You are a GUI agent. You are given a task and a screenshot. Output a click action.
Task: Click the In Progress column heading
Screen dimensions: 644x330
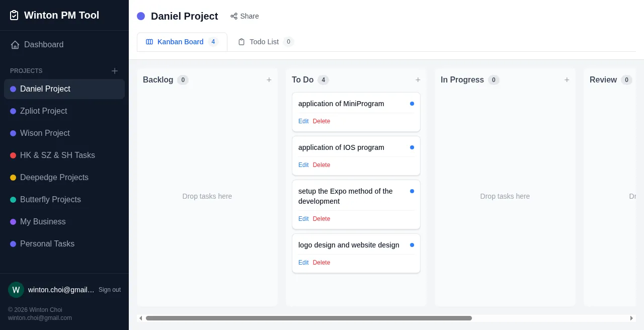462,80
